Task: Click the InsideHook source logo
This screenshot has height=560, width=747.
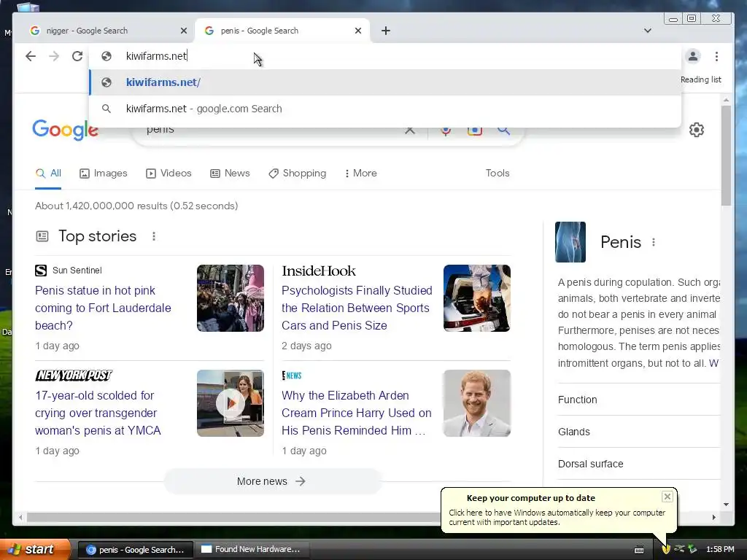Action: [319, 271]
